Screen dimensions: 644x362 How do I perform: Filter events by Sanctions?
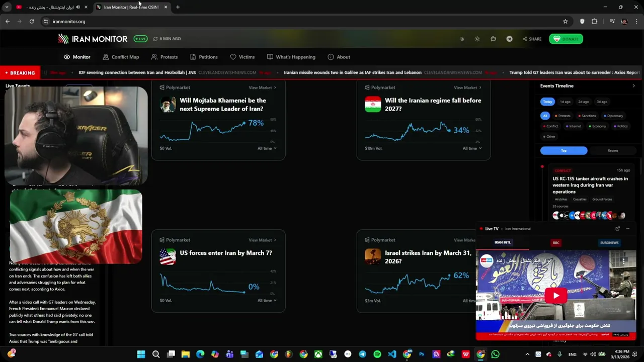click(x=587, y=116)
